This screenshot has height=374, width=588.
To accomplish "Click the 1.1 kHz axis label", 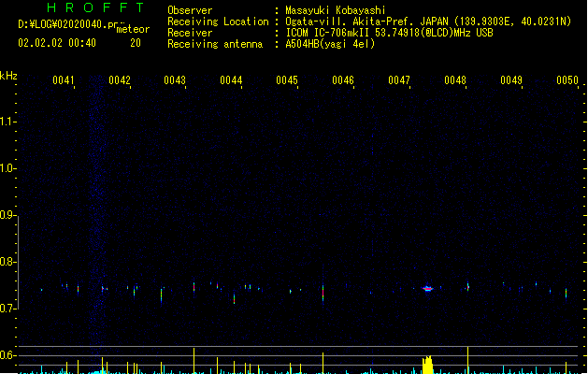I will coord(7,122).
